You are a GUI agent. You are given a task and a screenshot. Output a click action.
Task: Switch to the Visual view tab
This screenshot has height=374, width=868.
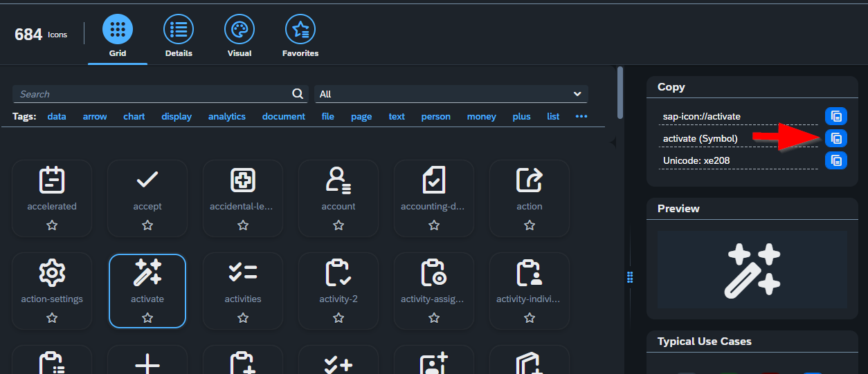pos(239,37)
